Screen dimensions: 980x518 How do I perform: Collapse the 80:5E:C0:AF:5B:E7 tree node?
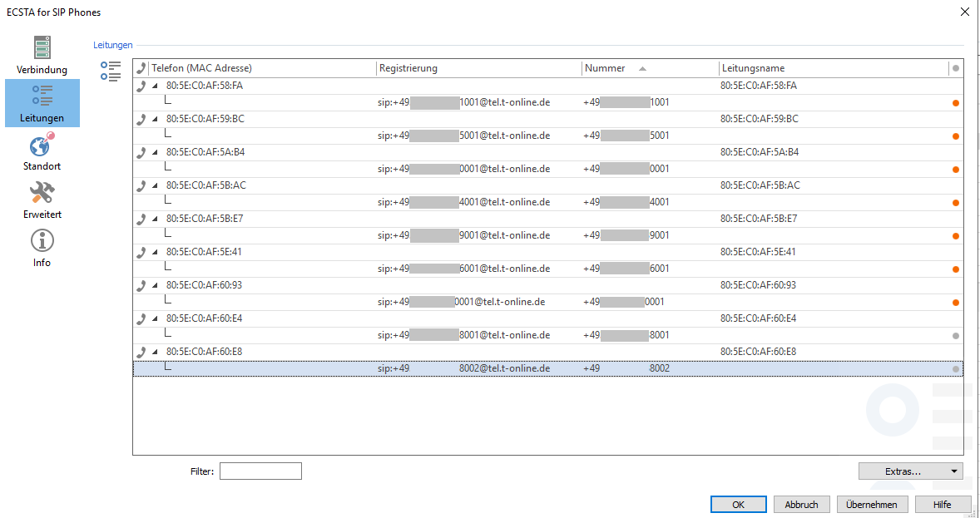point(155,220)
